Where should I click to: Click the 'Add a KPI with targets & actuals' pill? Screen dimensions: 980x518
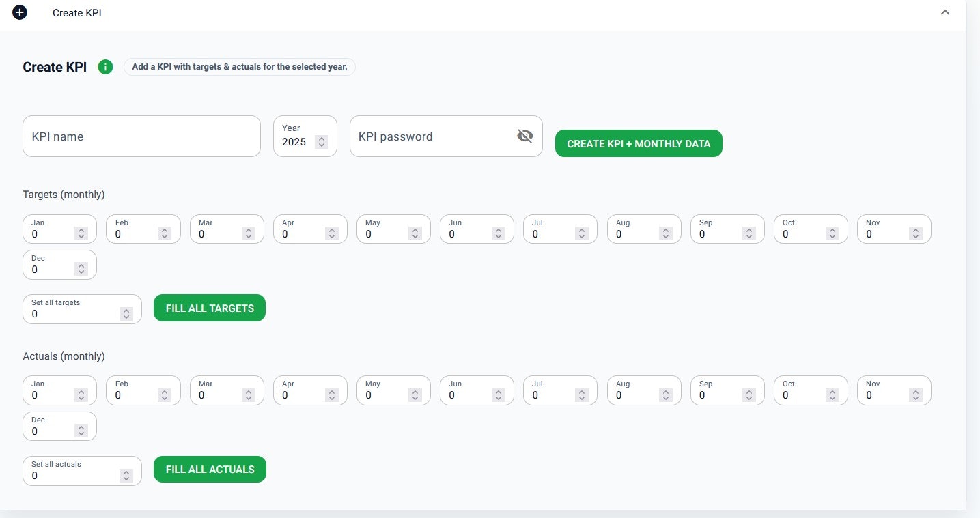coord(239,66)
